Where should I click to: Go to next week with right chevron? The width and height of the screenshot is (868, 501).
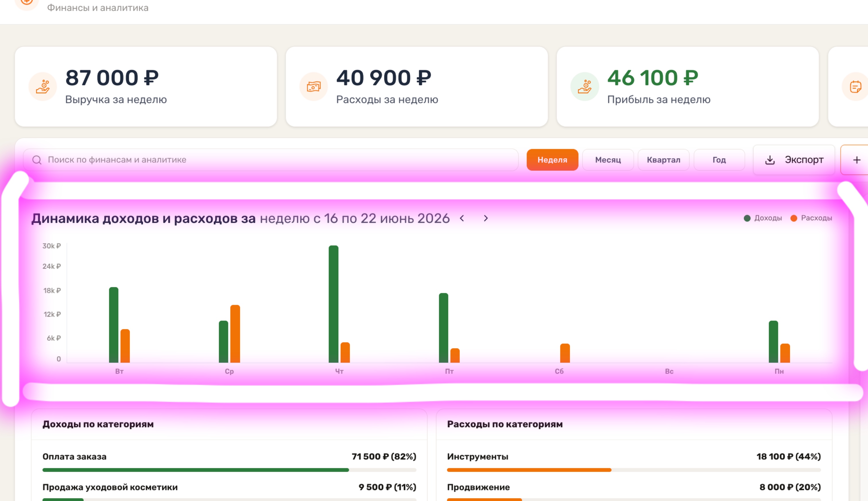tap(486, 218)
